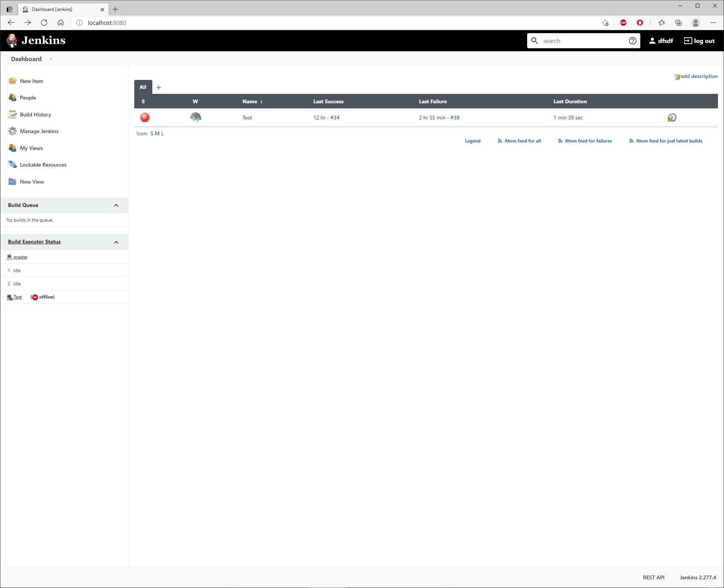Click the red failed status ball for Test
Image resolution: width=724 pixels, height=588 pixels.
pos(145,118)
